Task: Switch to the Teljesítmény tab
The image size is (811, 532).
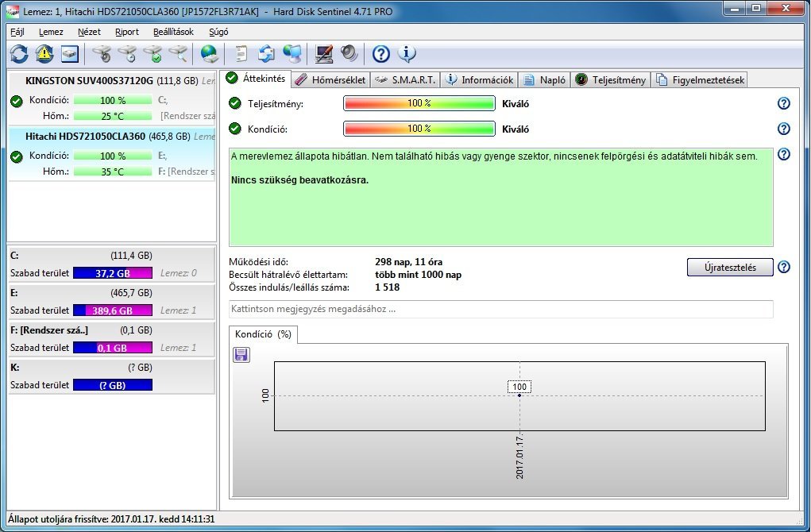Action: 611,79
